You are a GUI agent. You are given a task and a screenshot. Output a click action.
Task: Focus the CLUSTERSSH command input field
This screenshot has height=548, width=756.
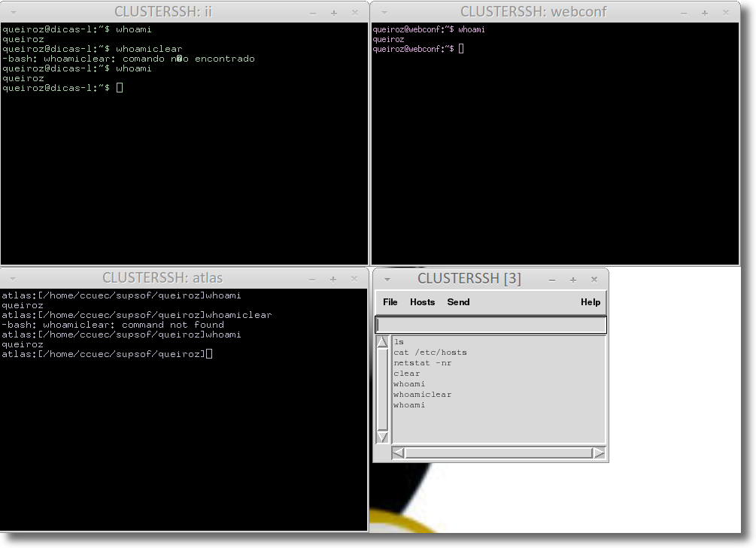490,325
